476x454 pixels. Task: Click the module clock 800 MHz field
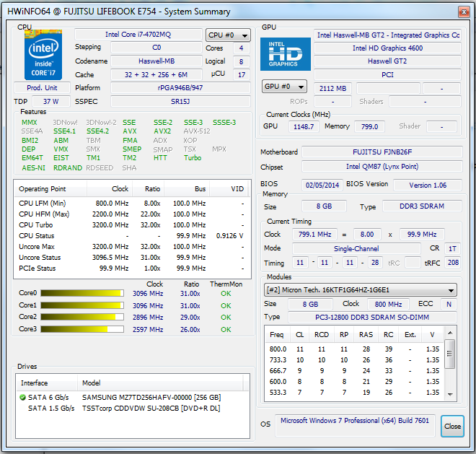coord(388,304)
